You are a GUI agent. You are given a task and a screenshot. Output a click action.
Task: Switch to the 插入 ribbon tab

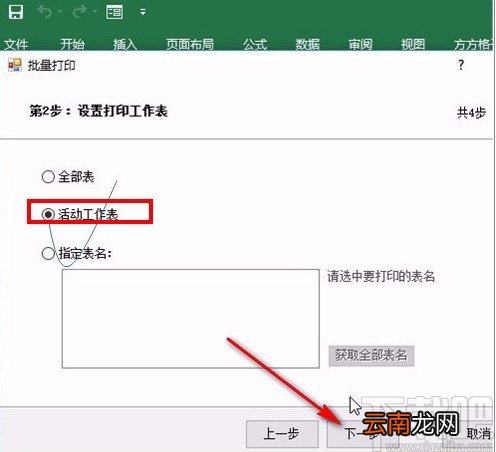(x=125, y=44)
